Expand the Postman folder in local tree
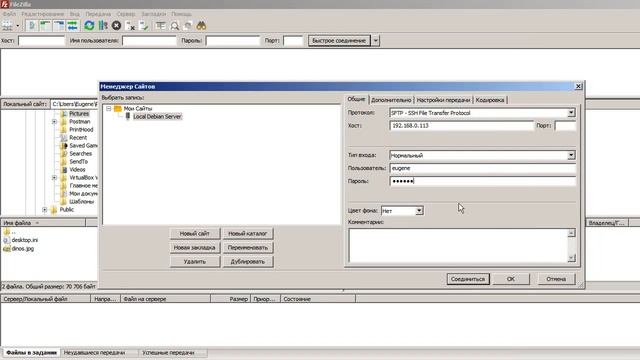 [x=54, y=122]
